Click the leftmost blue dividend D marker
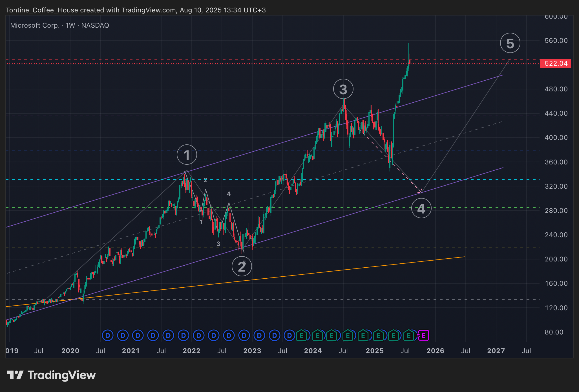 (x=107, y=336)
